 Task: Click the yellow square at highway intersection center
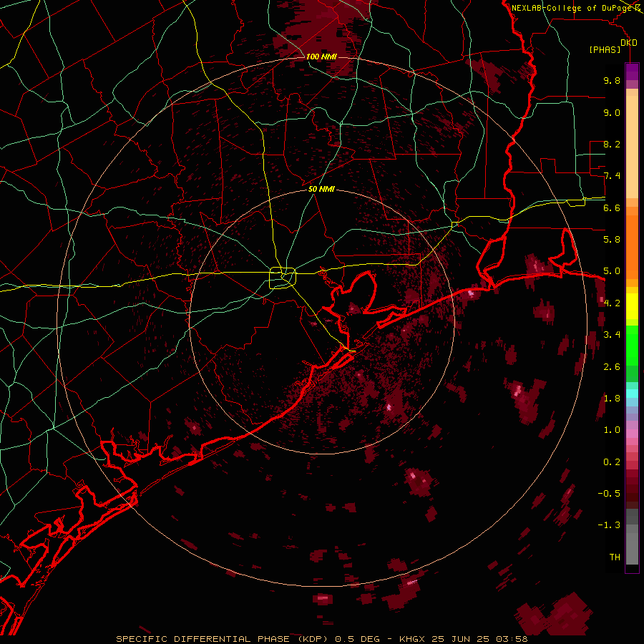[283, 278]
